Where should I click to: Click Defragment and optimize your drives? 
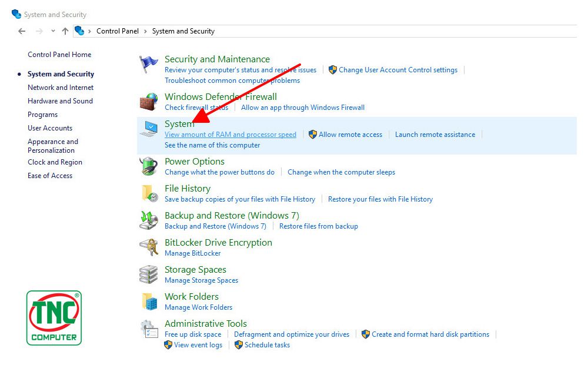pyautogui.click(x=292, y=334)
